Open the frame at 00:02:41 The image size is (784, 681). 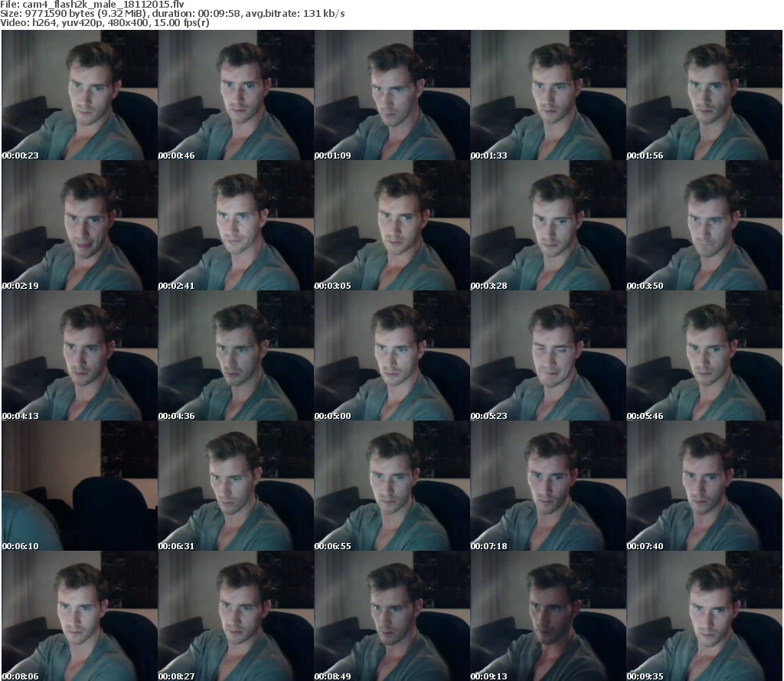coord(236,225)
